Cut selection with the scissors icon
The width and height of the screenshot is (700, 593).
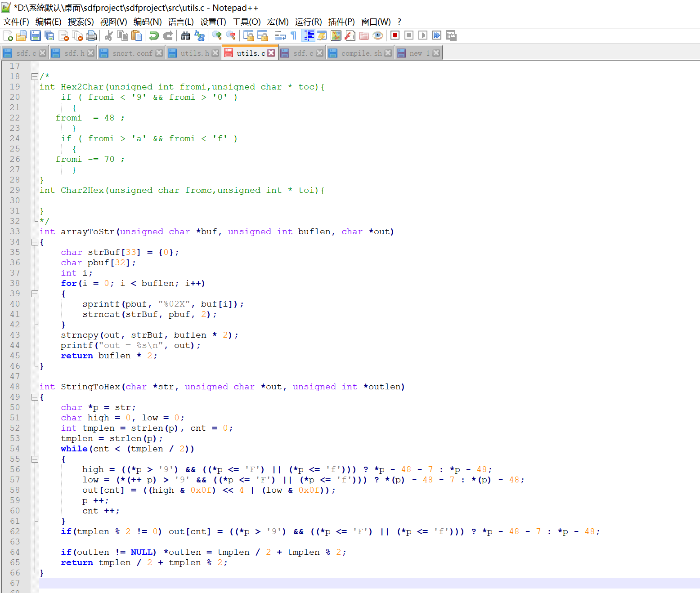[108, 36]
